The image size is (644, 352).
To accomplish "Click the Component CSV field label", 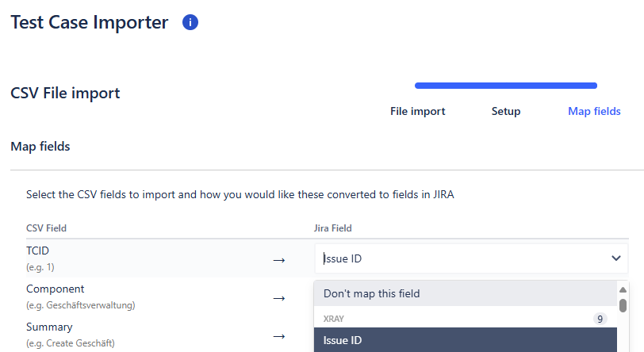I will pyautogui.click(x=55, y=289).
